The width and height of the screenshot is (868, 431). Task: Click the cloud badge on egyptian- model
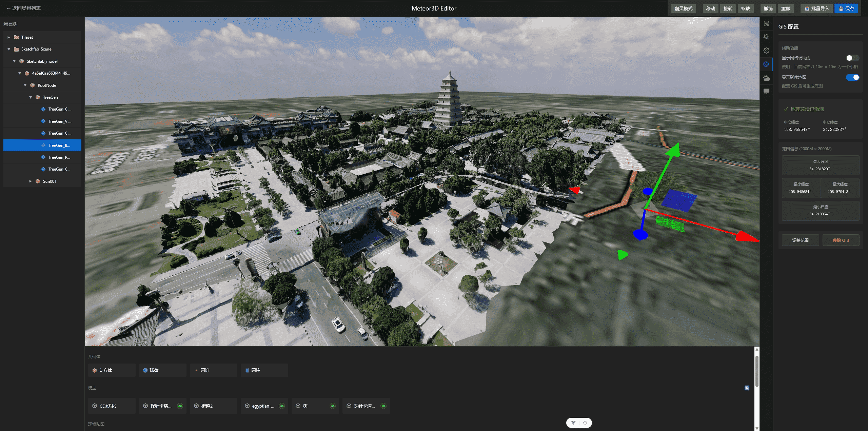pos(281,406)
